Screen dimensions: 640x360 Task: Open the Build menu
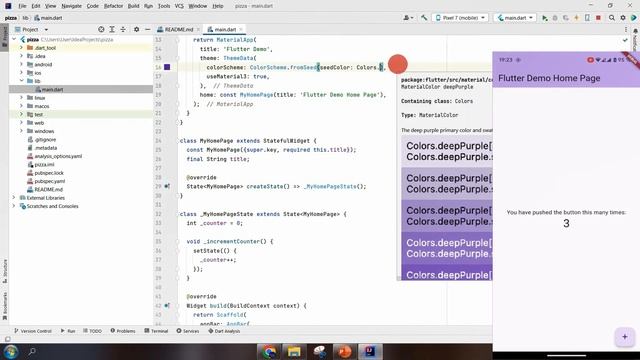click(133, 6)
